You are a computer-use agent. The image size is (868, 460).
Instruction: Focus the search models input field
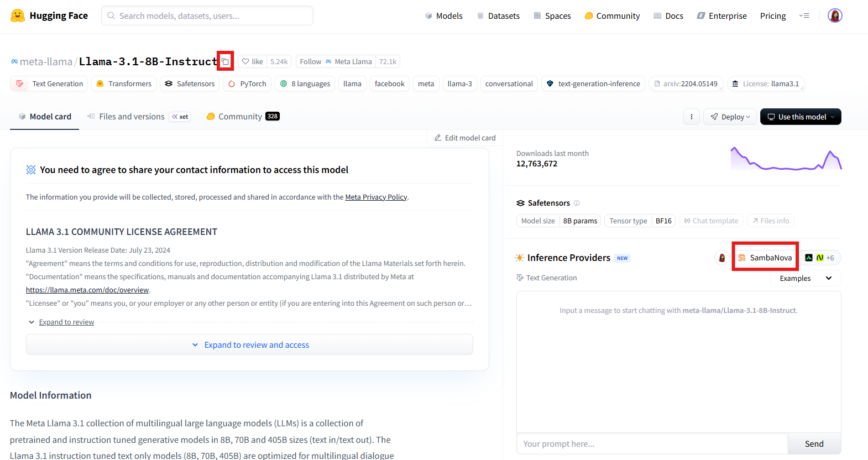point(207,15)
